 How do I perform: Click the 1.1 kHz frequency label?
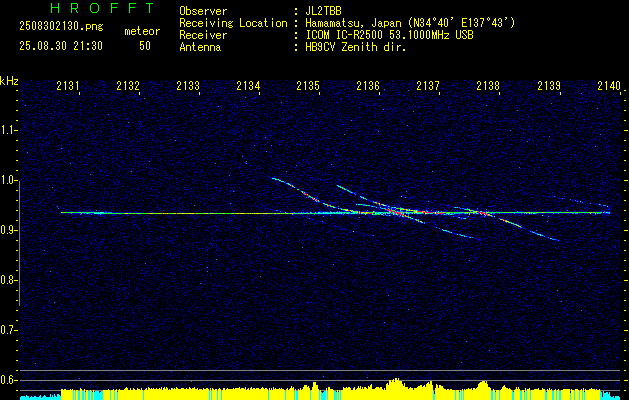click(9, 130)
